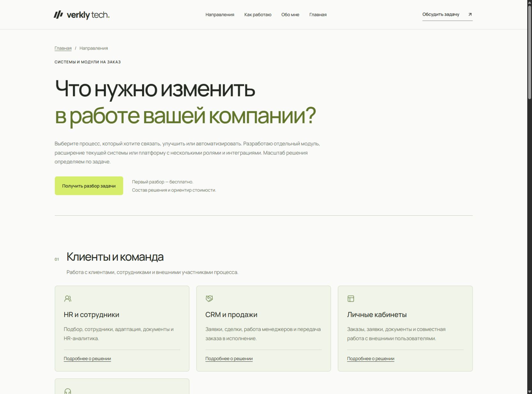This screenshot has height=394, width=532.
Task: Open the Направления menu item
Action: tap(220, 15)
